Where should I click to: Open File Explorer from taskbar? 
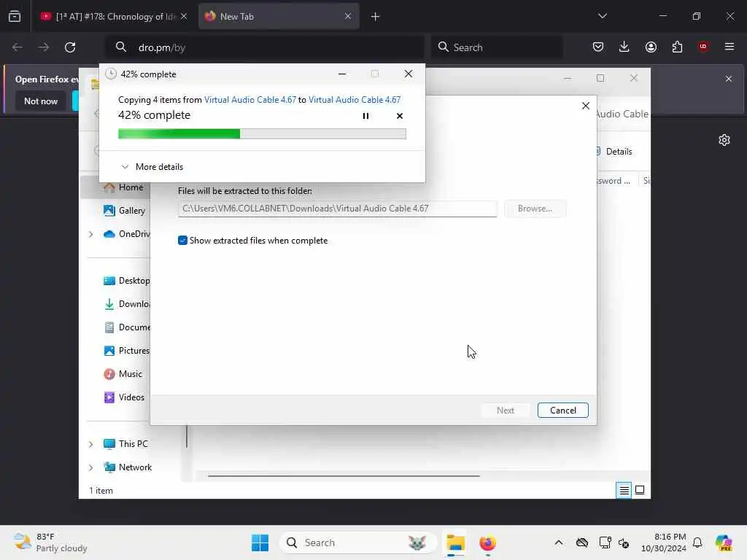pos(455,542)
